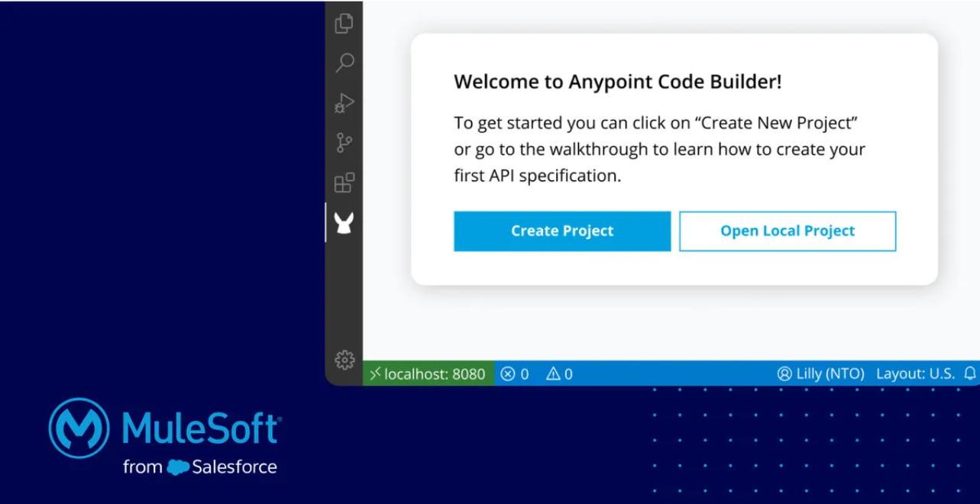Open the Manage settings gear

[x=344, y=360]
